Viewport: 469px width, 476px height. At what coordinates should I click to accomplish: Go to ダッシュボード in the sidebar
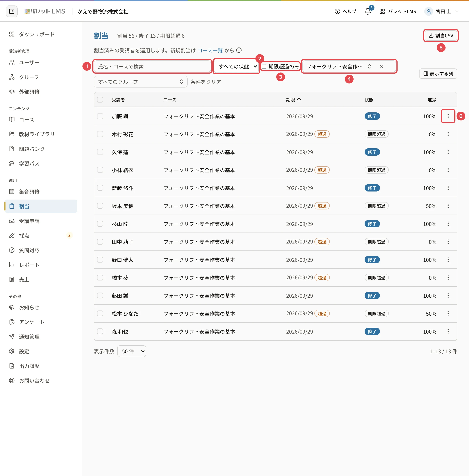point(41,34)
